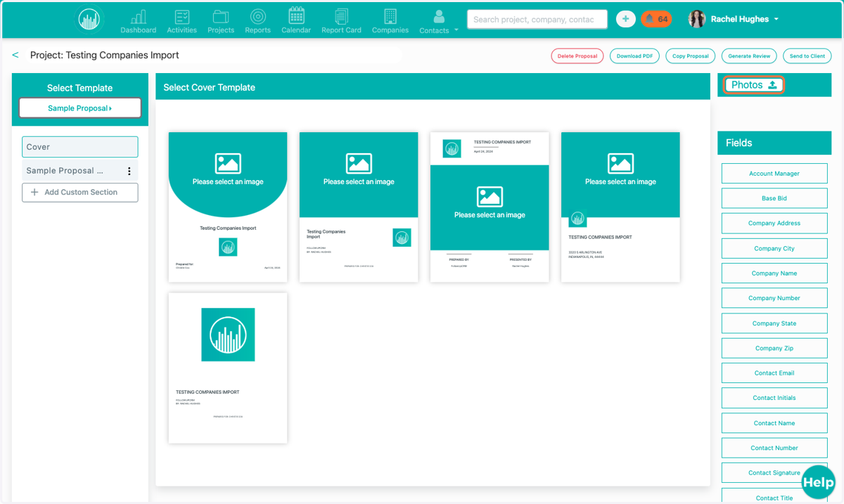This screenshot has height=504, width=844.
Task: Insert the Company Number field
Action: click(774, 298)
